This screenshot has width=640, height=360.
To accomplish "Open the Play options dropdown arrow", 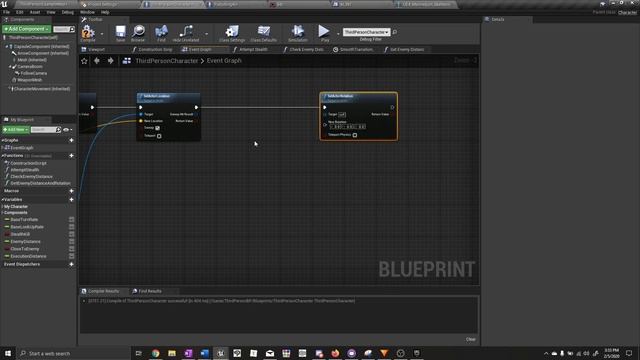I will pyautogui.click(x=338, y=34).
